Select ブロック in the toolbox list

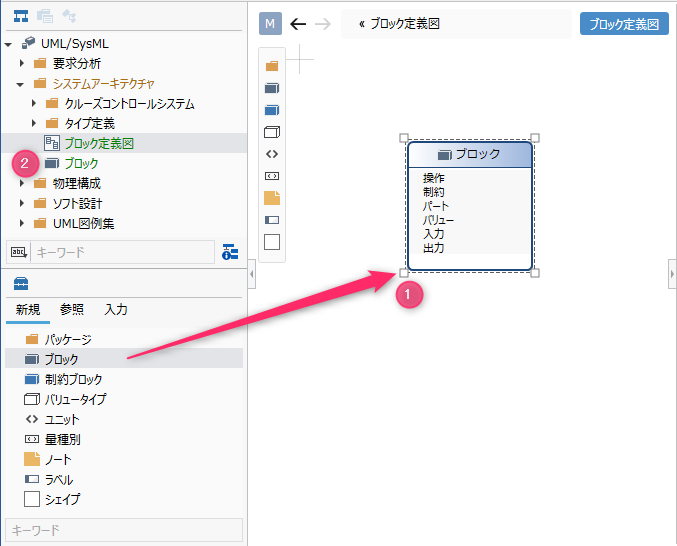124,359
